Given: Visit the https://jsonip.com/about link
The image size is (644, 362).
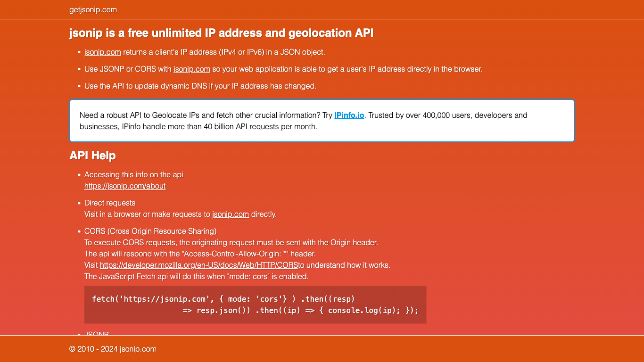Looking at the screenshot, I should coord(125,186).
